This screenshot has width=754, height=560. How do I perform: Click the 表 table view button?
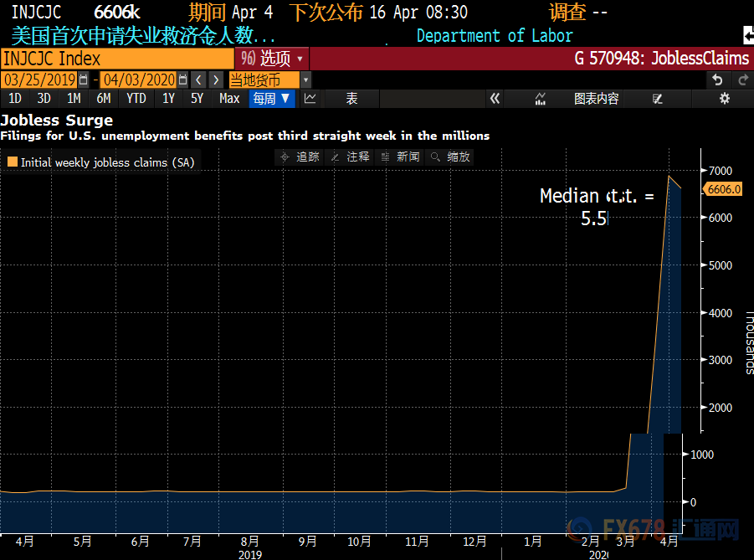tap(352, 99)
